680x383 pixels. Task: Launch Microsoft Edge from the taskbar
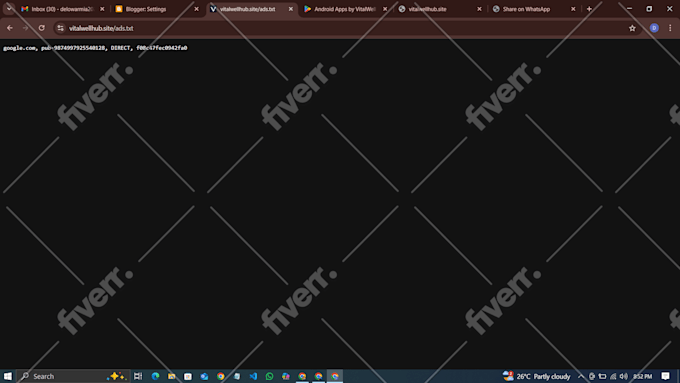pos(155,376)
